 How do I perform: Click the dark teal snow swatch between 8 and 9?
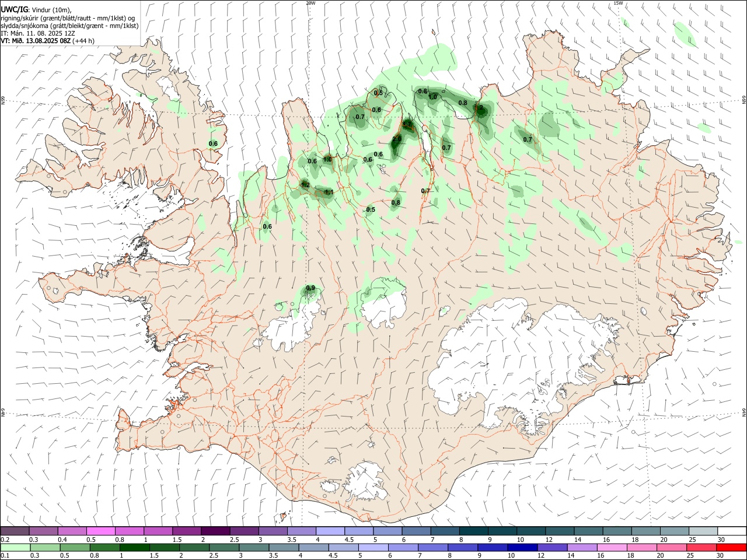[x=473, y=531]
